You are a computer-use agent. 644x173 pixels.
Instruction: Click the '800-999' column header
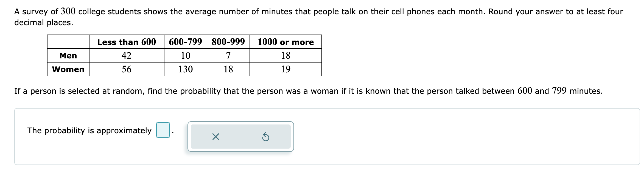(228, 41)
